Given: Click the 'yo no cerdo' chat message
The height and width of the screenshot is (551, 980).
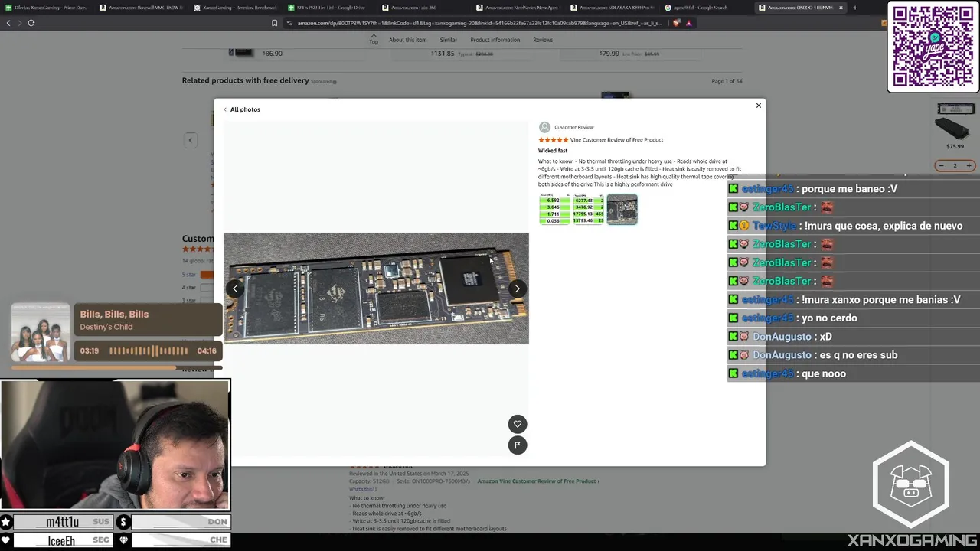Looking at the screenshot, I should 829,318.
